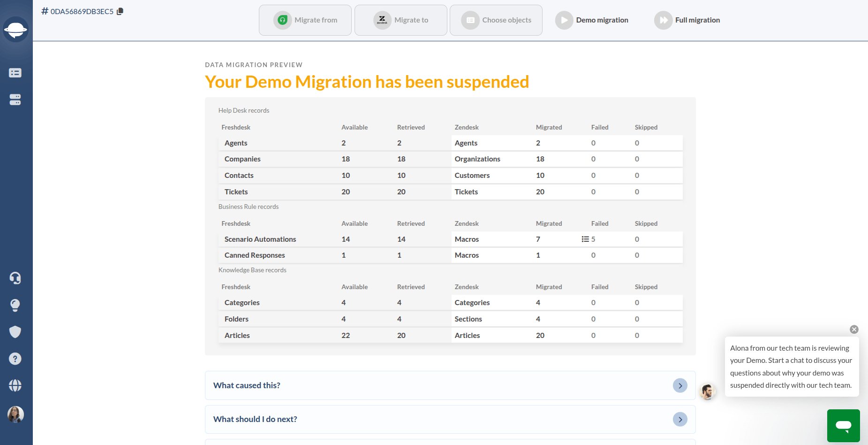This screenshot has height=445, width=868.
Task: Click the Freshdesk icon in Migrate from
Action: click(282, 20)
